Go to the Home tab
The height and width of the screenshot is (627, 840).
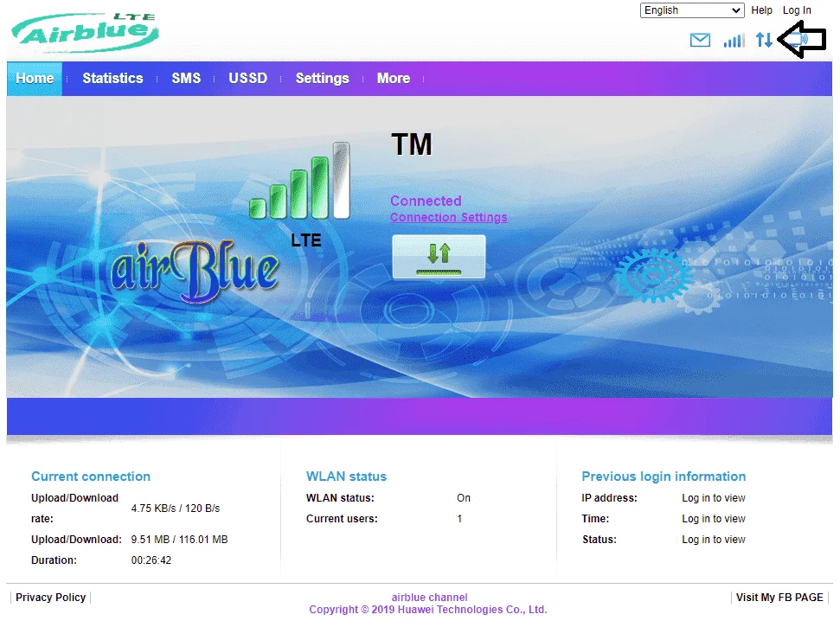click(35, 79)
